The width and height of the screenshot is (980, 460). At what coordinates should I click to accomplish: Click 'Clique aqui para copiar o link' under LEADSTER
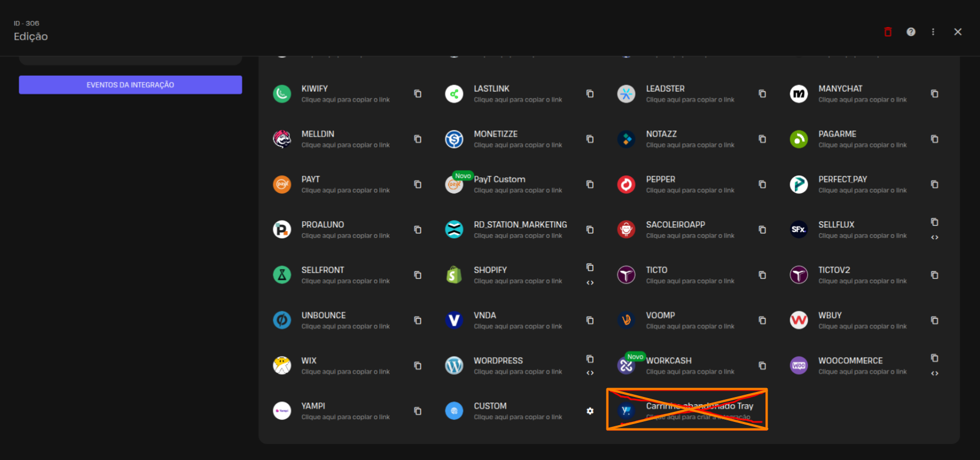690,100
